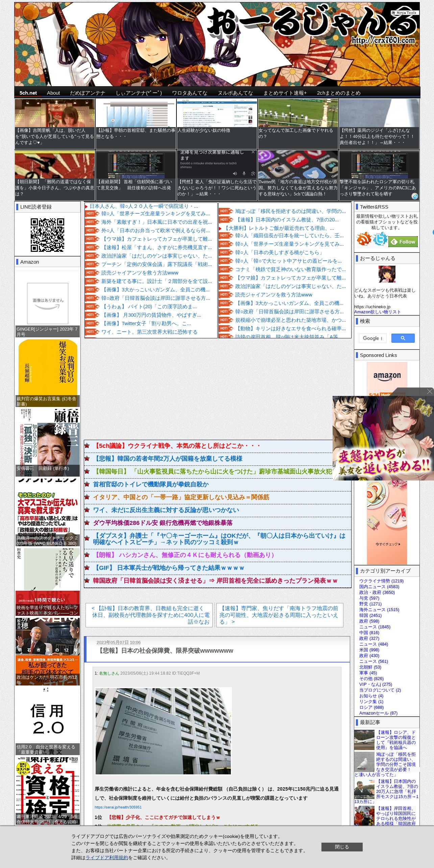Image resolution: width=434 pixels, height=868 pixels.
Task: Open the ヌルポあんてな menu item
Action: click(235, 93)
